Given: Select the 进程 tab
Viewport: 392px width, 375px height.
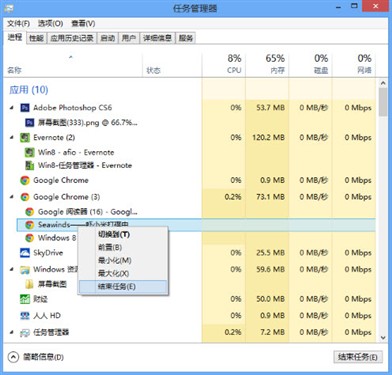Looking at the screenshot, I should (x=15, y=37).
